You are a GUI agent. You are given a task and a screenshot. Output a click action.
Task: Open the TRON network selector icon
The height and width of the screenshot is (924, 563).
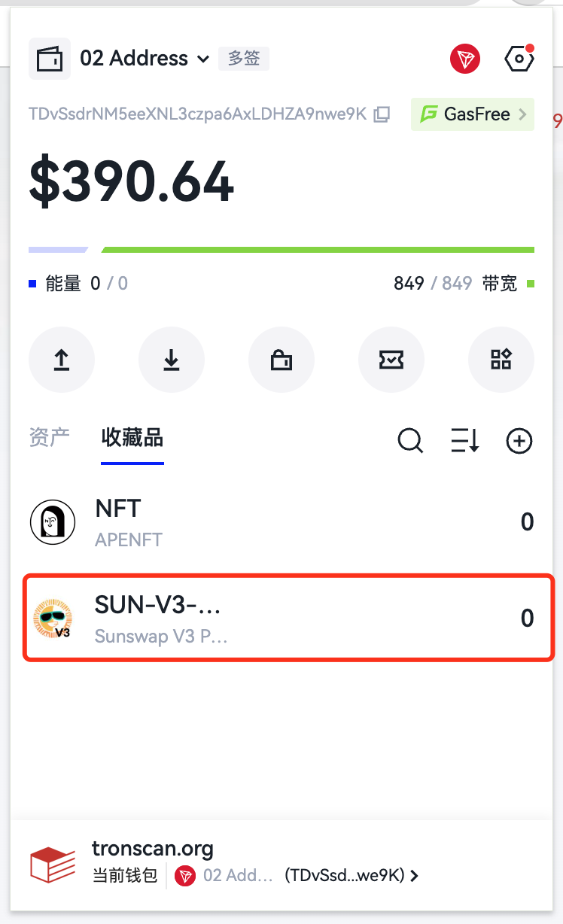pos(465,59)
